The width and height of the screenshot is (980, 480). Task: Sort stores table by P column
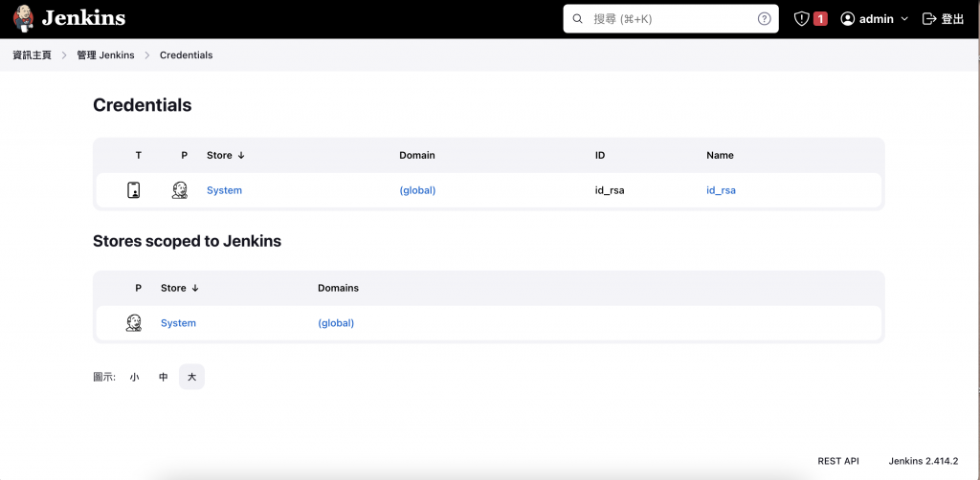pyautogui.click(x=138, y=288)
